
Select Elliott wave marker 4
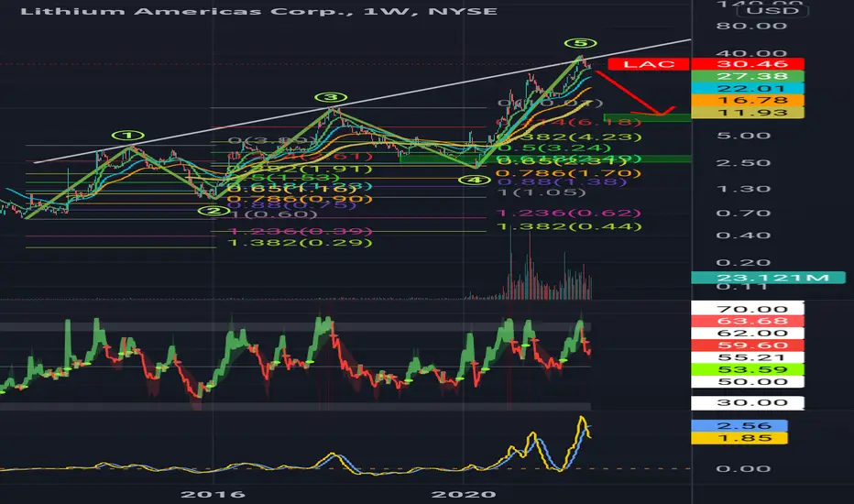pyautogui.click(x=475, y=180)
